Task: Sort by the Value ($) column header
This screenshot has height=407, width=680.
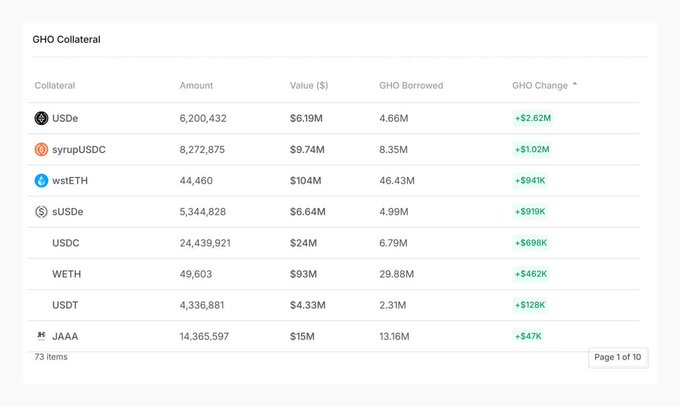Action: tap(309, 85)
